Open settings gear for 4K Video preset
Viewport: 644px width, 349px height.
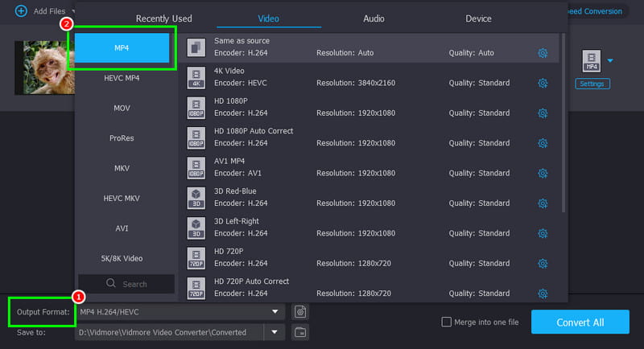point(543,84)
